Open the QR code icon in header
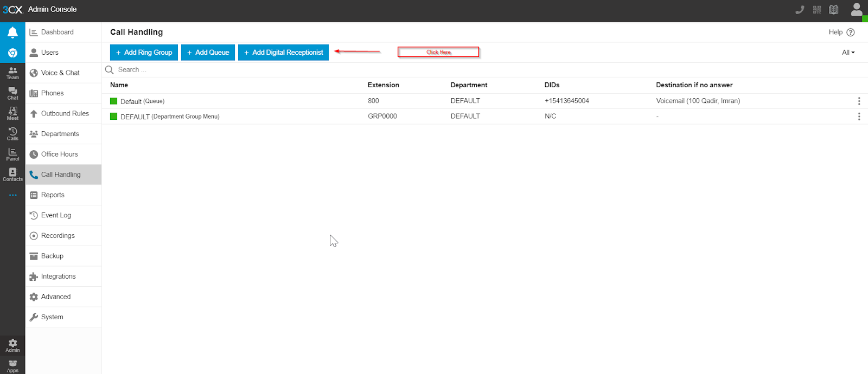This screenshot has height=374, width=868. click(817, 10)
